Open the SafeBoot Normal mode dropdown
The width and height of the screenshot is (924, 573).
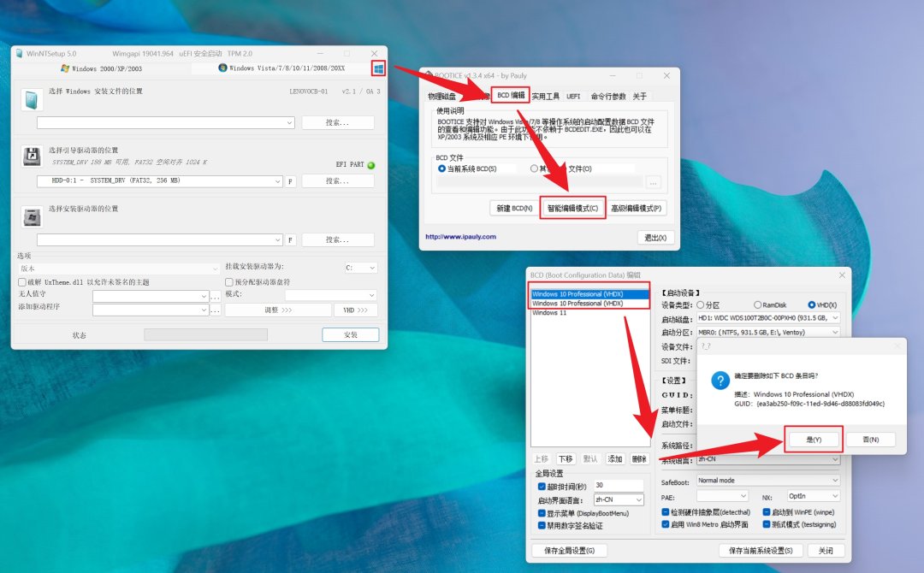(767, 481)
